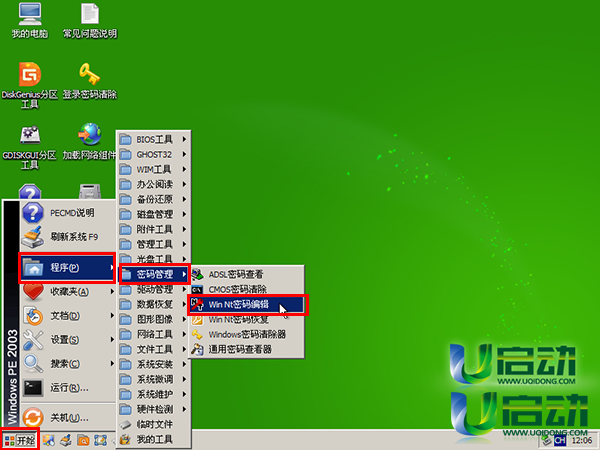Open the 登录密码清除 key icon
The height and width of the screenshot is (450, 600).
pos(90,81)
